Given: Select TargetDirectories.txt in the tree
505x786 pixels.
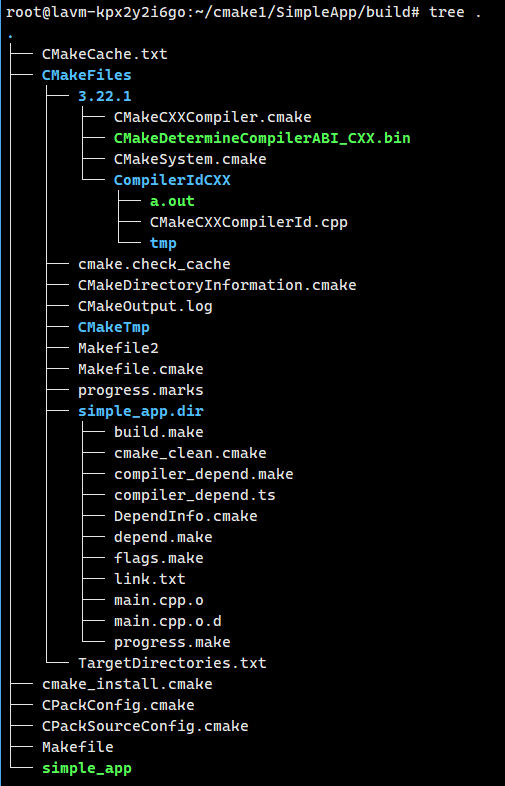Looking at the screenshot, I should [x=172, y=663].
